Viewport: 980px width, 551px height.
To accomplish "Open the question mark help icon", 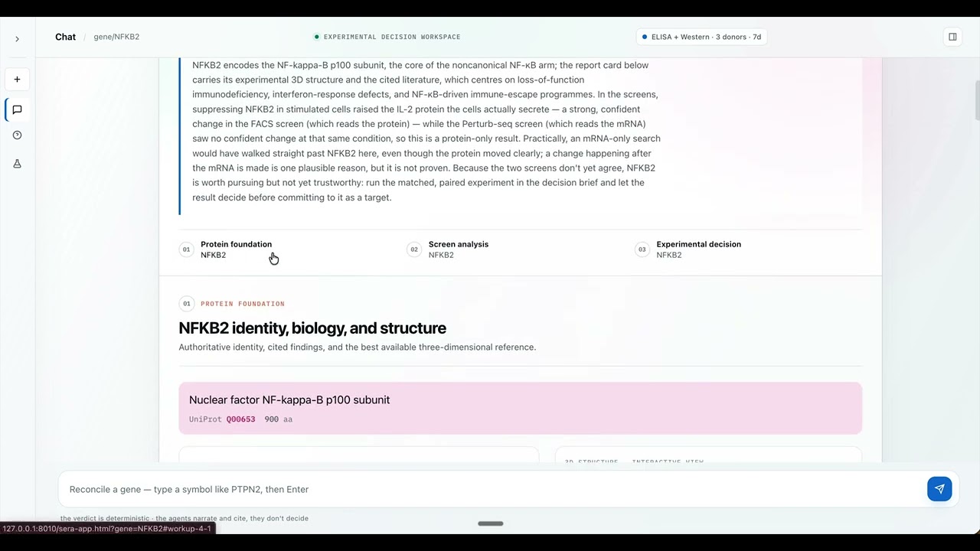I will pyautogui.click(x=17, y=135).
